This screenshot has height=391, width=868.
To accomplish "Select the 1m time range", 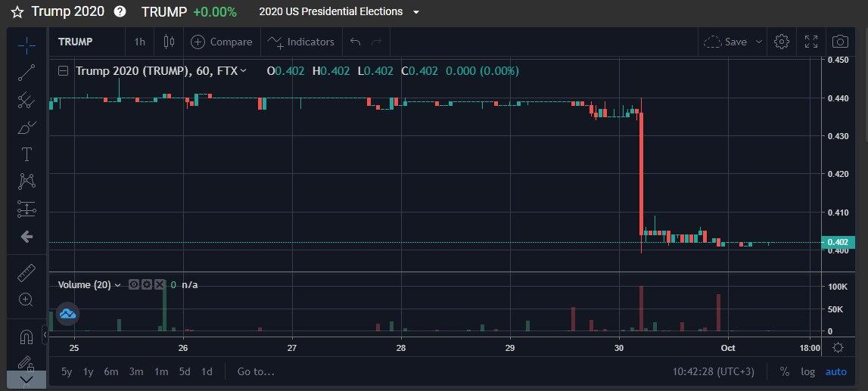I will [x=161, y=371].
